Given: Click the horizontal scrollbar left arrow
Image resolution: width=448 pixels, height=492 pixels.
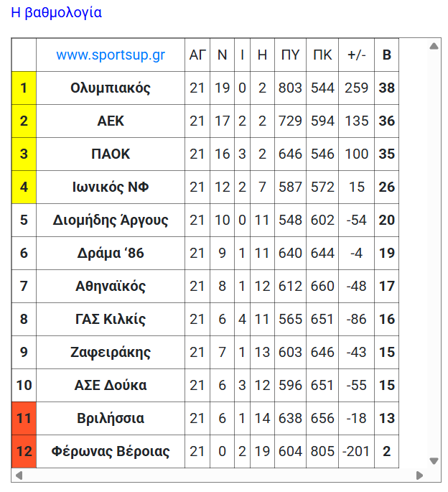Looking at the screenshot, I should (19, 475).
